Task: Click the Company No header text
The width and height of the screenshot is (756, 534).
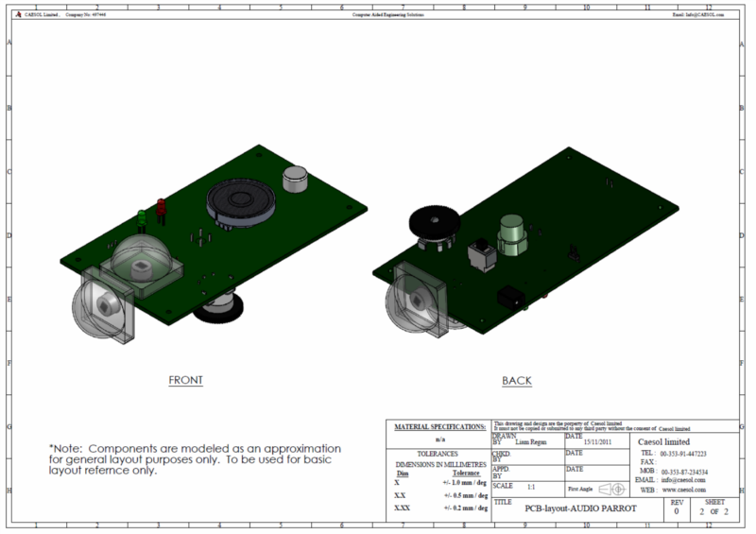Action: pos(85,15)
